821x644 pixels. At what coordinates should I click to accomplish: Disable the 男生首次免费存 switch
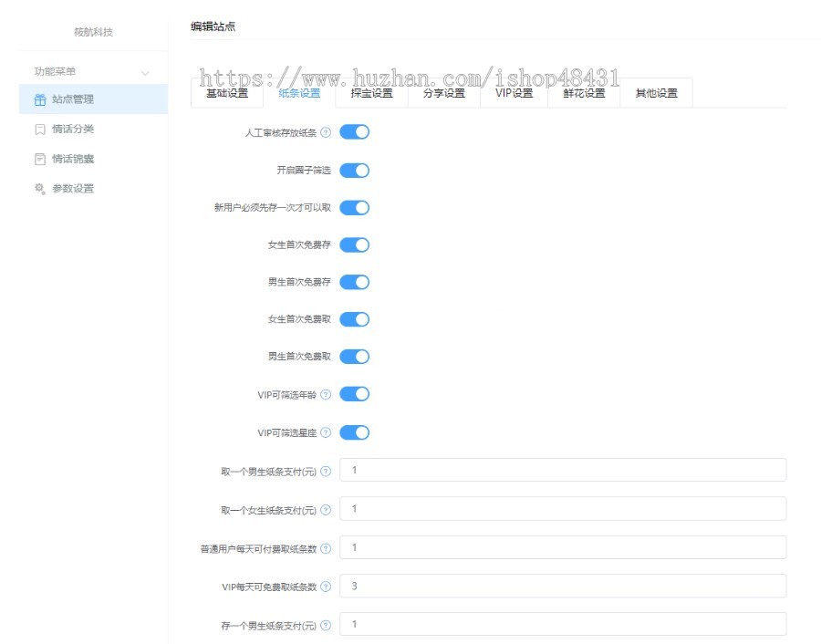click(x=355, y=282)
